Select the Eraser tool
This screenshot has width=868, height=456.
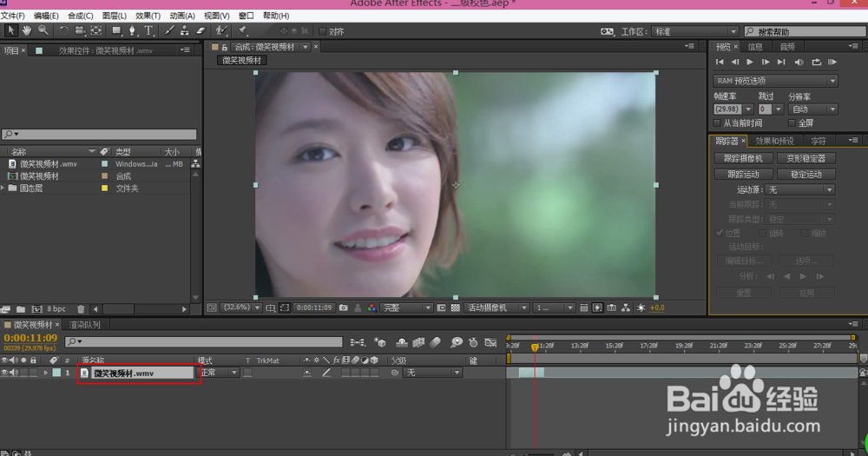[x=201, y=30]
